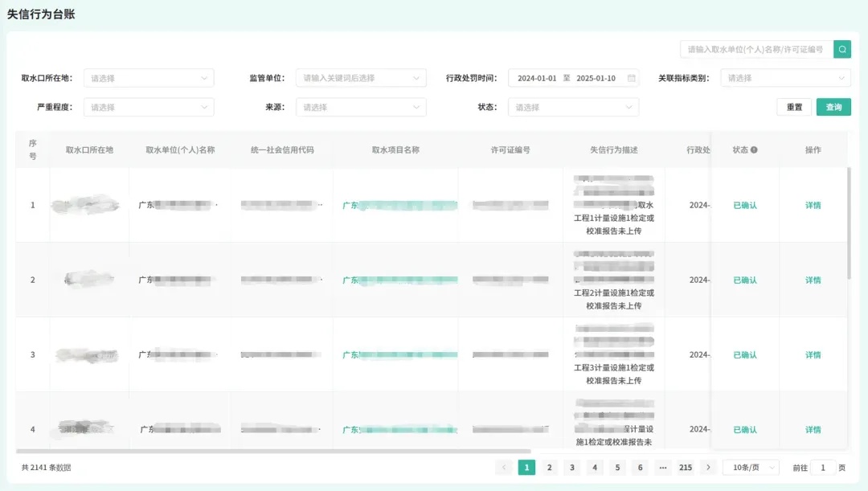Open the 取水口所在地 dropdown
This screenshot has height=491, width=868.
pos(149,78)
